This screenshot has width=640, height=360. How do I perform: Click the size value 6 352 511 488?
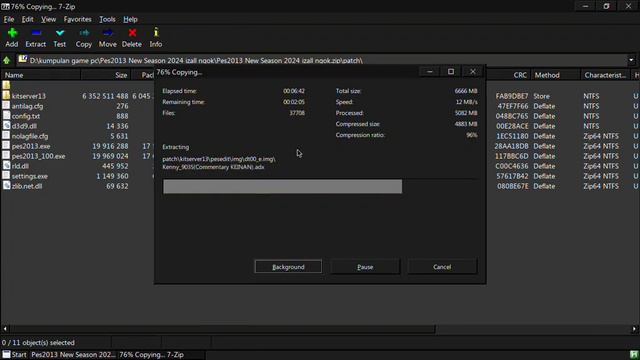coord(105,96)
